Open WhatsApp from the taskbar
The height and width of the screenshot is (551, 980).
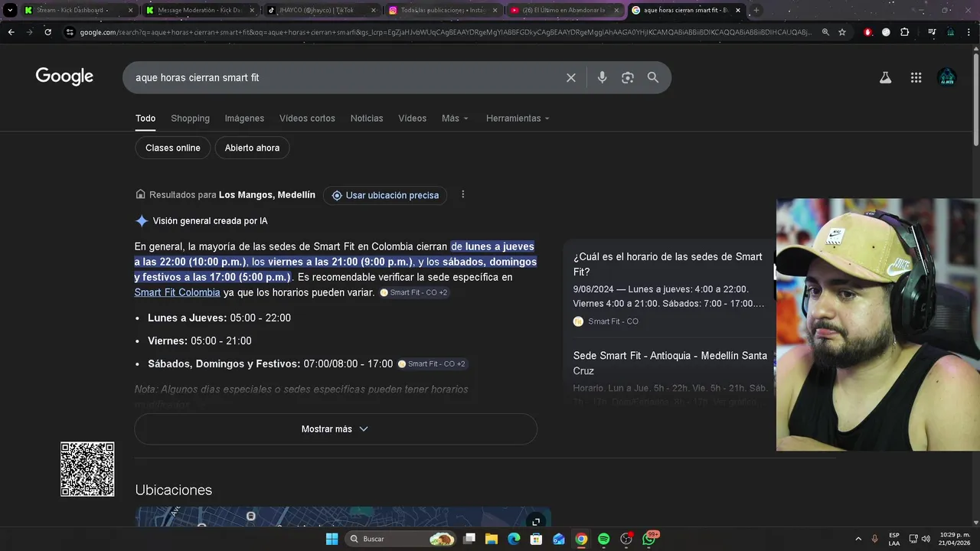click(x=649, y=539)
